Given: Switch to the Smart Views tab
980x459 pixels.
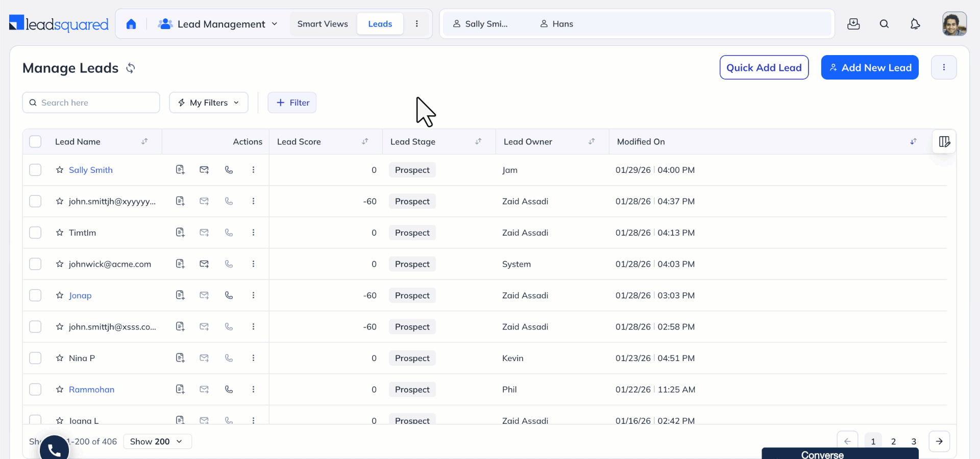Looking at the screenshot, I should click(323, 24).
